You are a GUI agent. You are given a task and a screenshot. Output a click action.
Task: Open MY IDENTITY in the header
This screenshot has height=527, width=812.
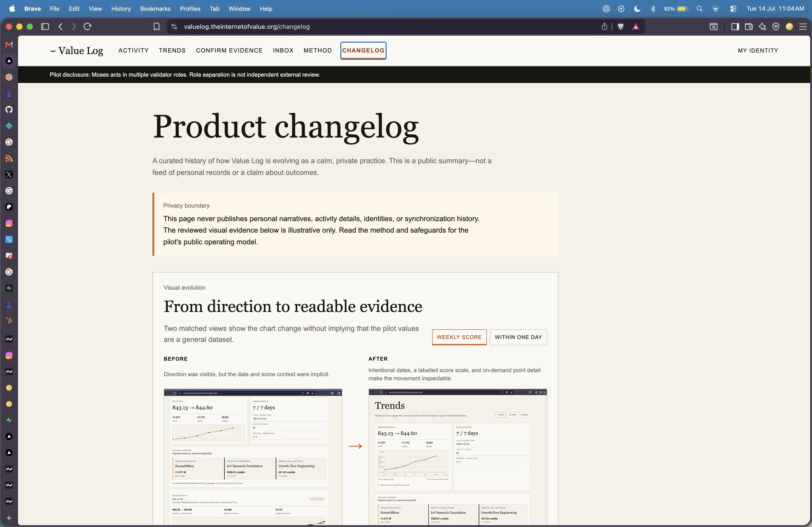(x=758, y=50)
